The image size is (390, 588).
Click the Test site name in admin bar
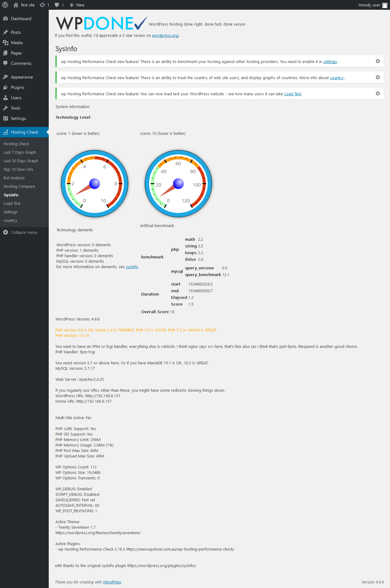28,5
